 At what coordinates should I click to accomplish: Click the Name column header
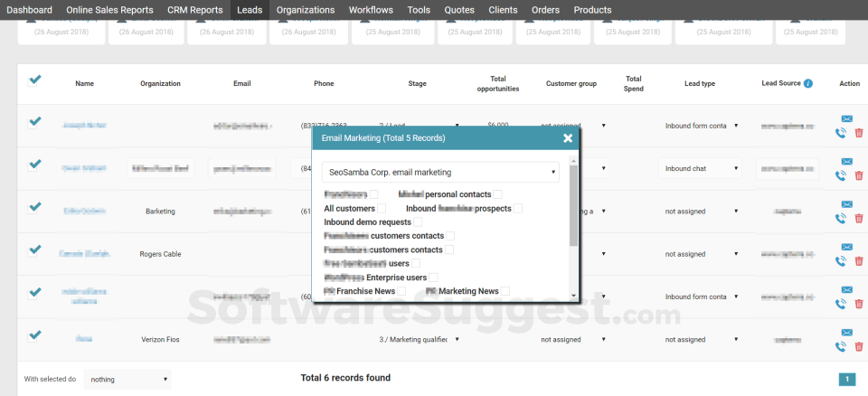pyautogui.click(x=85, y=83)
